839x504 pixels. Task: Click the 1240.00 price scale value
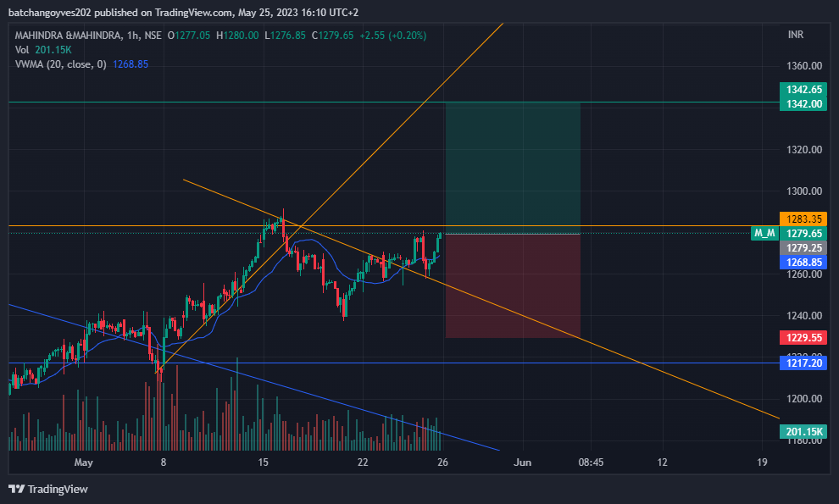[804, 316]
